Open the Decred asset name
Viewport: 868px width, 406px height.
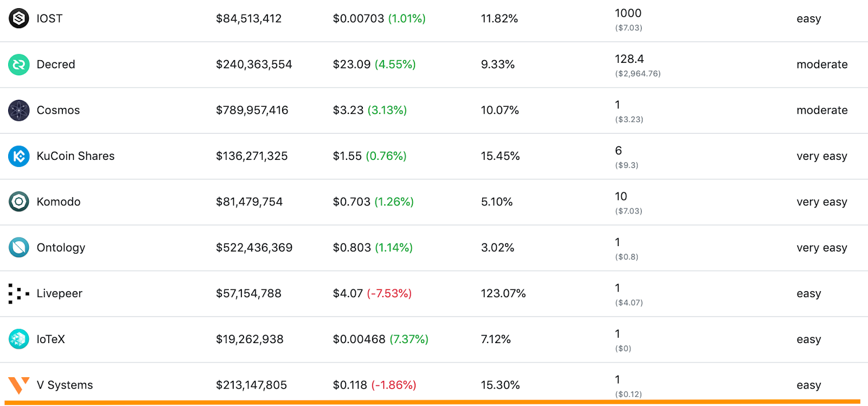point(56,65)
